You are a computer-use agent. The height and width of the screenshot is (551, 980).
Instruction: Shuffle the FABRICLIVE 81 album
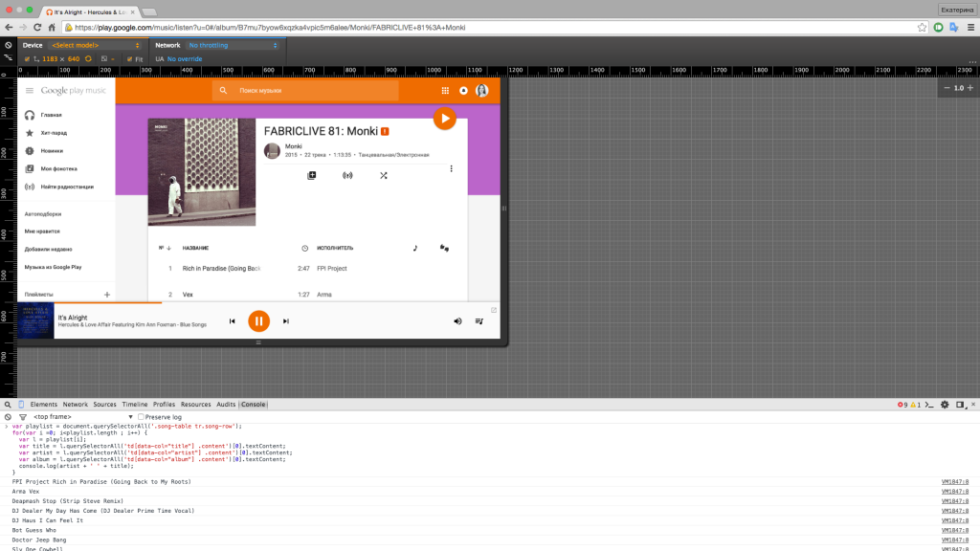pyautogui.click(x=383, y=175)
